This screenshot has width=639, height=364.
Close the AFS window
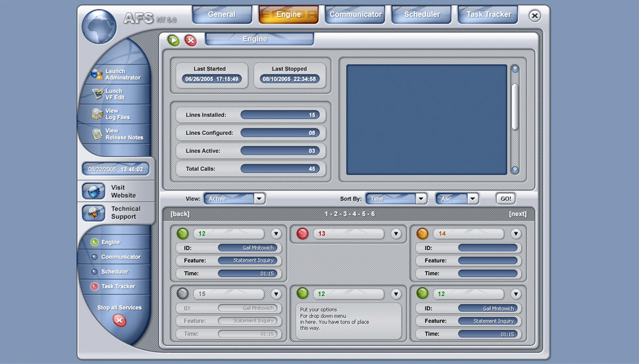coord(535,16)
